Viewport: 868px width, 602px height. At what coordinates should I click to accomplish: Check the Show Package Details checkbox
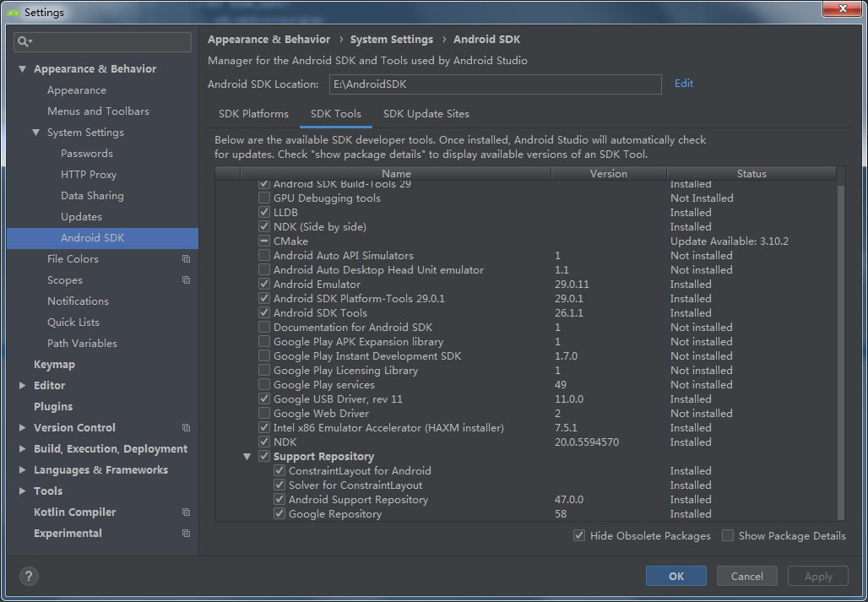pyautogui.click(x=727, y=535)
